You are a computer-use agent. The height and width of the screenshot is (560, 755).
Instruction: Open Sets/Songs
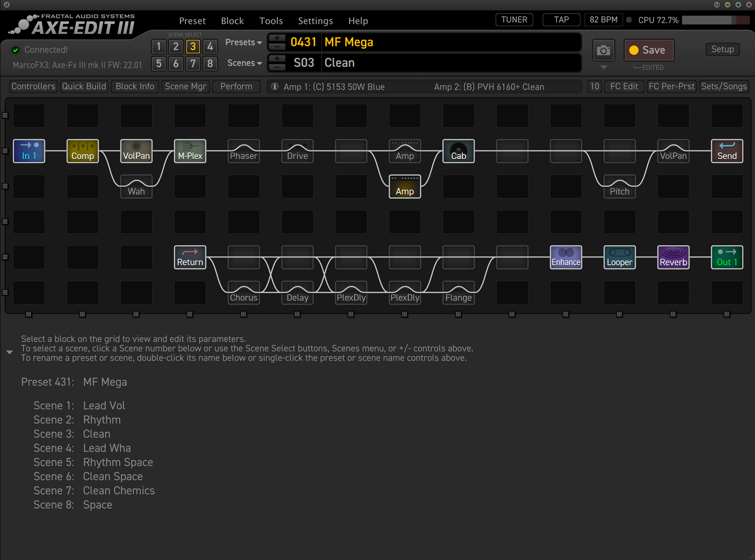coord(724,86)
